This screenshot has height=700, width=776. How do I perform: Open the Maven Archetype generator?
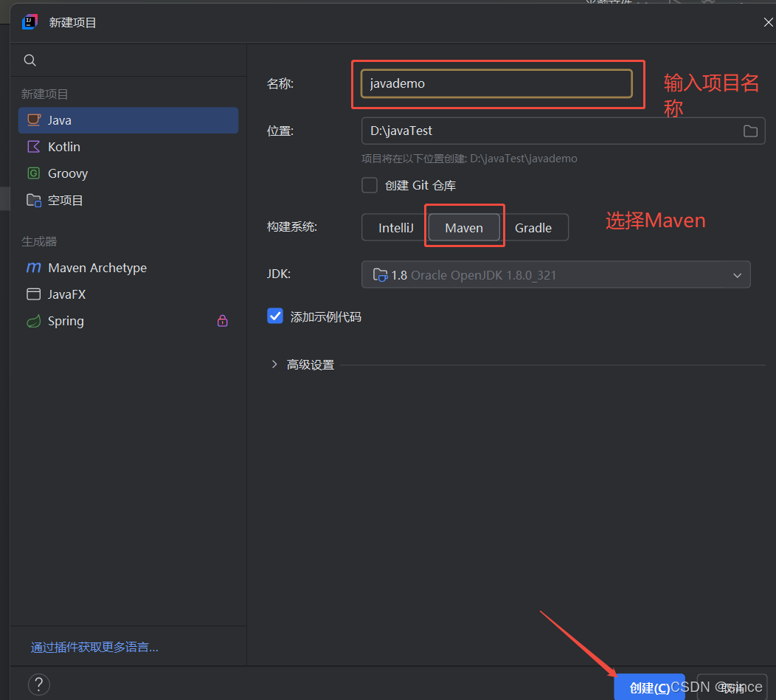[128, 268]
